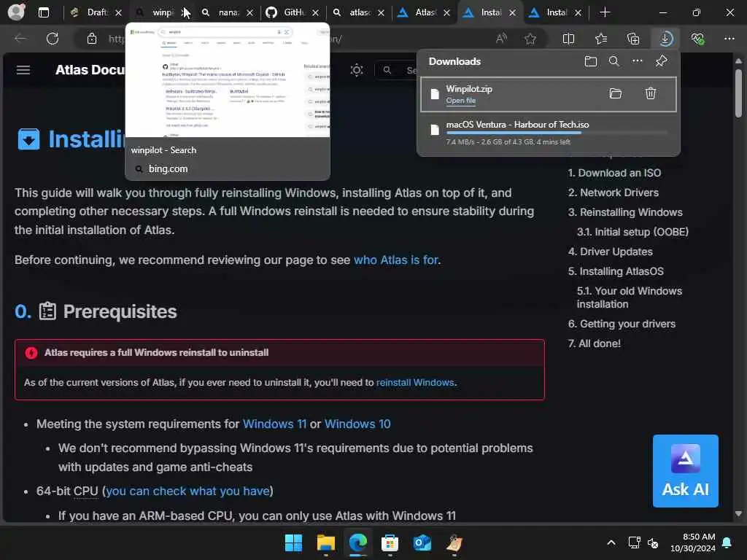Viewport: 747px width, 560px height.
Task: Toggle the Downloads toolbar button
Action: [665, 39]
